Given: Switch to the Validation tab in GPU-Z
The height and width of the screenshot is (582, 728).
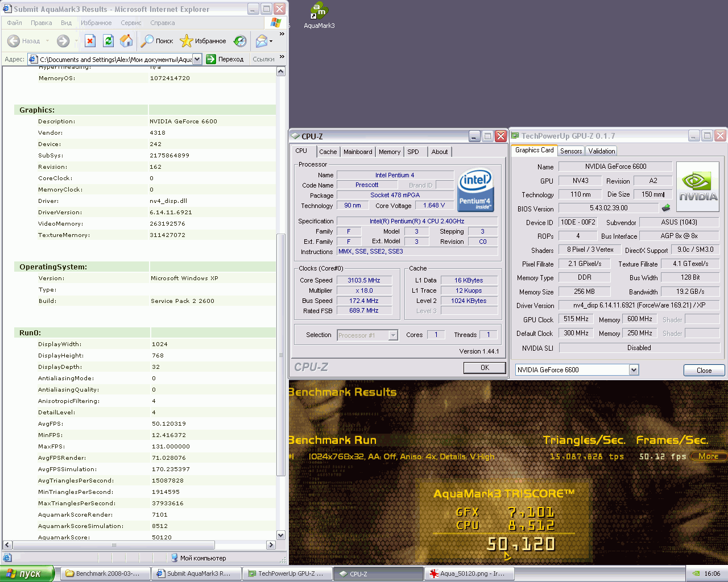Looking at the screenshot, I should pos(602,151).
